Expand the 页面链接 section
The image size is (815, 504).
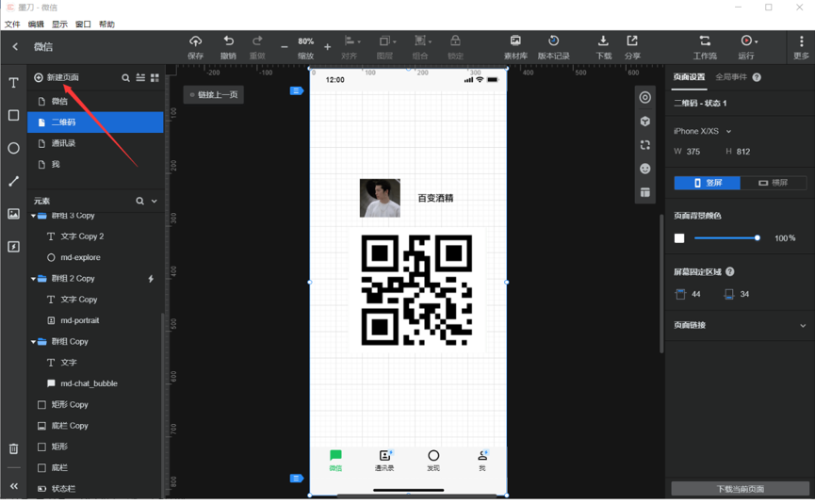click(803, 325)
